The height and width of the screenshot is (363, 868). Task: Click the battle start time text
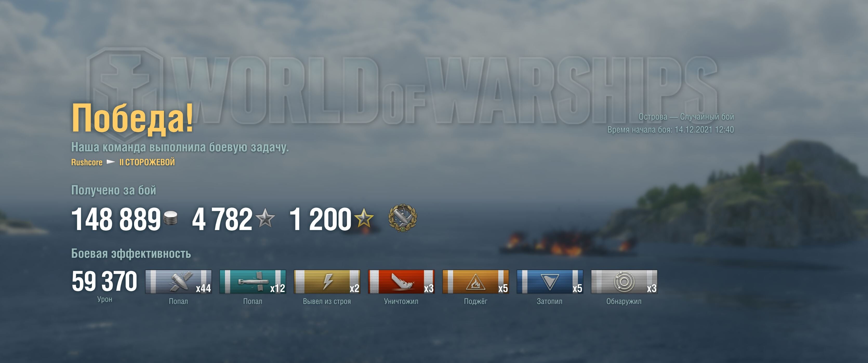point(671,130)
